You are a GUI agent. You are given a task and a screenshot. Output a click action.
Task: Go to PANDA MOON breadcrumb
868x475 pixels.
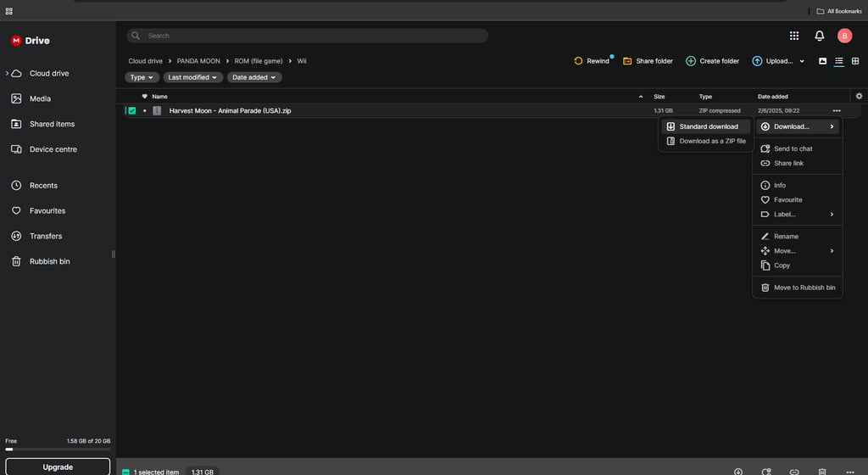pyautogui.click(x=198, y=61)
